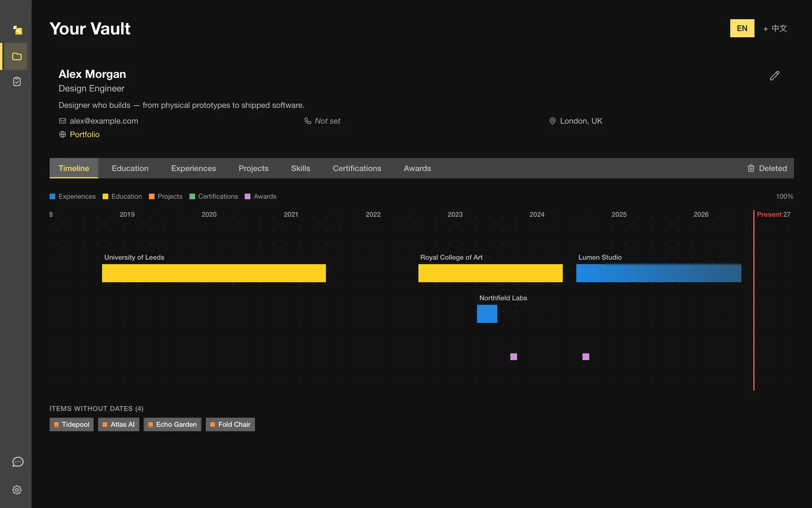Open the Portfolio link
812x508 pixels.
coord(85,135)
